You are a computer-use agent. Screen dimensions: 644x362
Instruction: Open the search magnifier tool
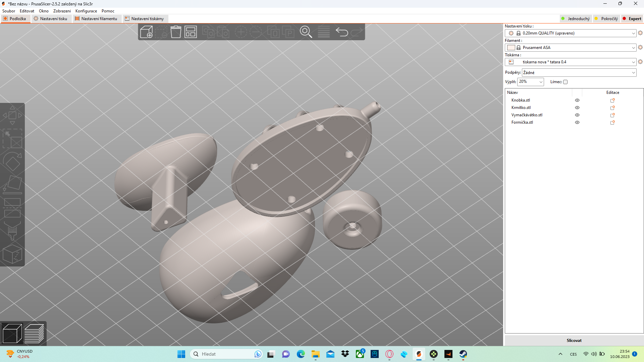click(x=306, y=32)
